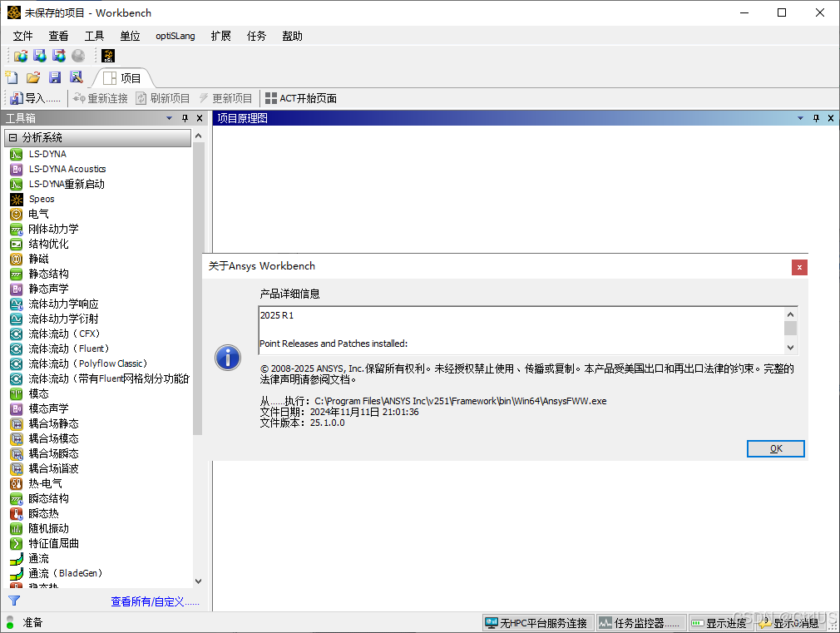Screen dimensions: 840x633
Task: Pin the 项目原理图 panel
Action: click(816, 118)
